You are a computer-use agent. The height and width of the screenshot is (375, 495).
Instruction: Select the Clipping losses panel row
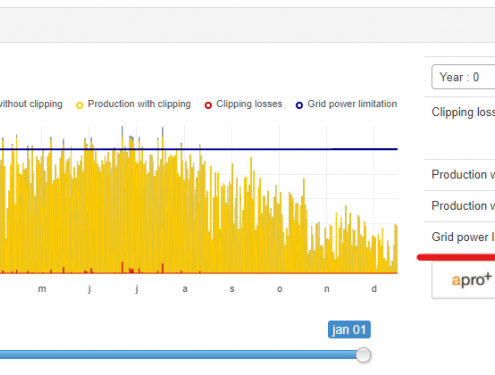(x=460, y=128)
